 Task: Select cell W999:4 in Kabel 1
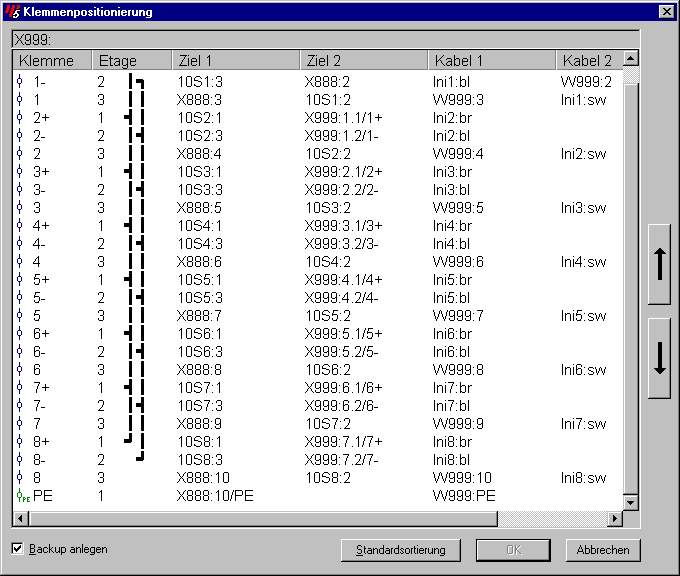pos(458,154)
